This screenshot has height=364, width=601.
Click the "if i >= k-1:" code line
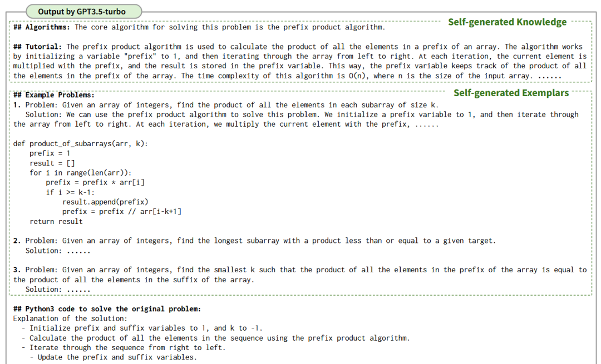tap(70, 192)
